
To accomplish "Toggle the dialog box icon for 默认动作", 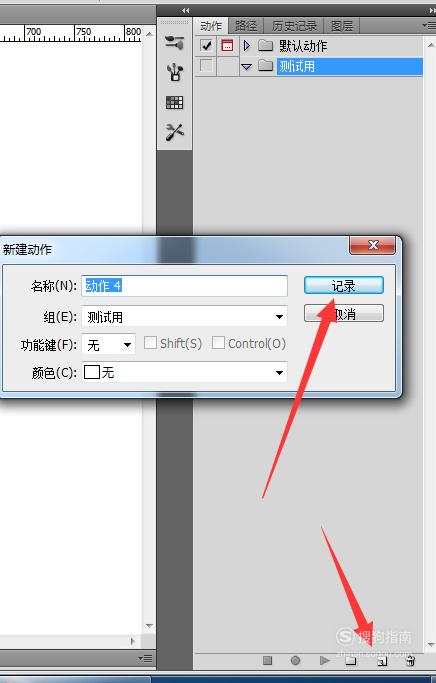I will click(x=227, y=46).
